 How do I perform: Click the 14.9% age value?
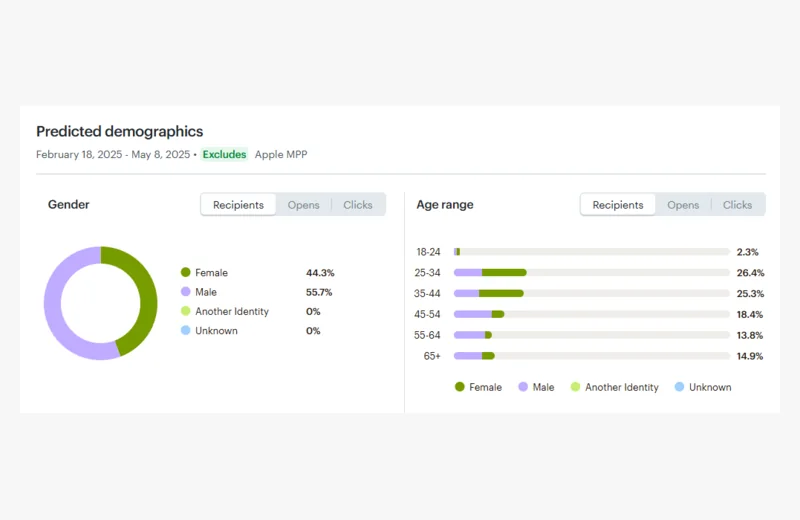tap(749, 356)
